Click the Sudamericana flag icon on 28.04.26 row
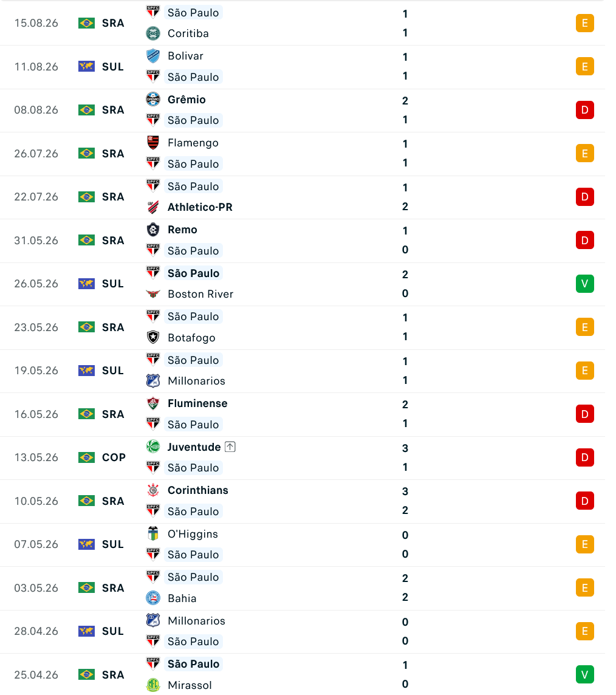Screen dimensions: 616x695 (86, 631)
